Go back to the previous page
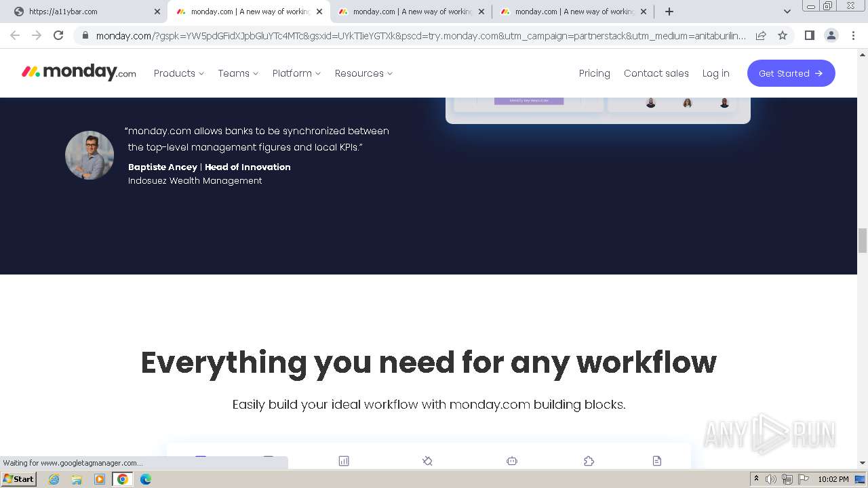Image resolution: width=868 pixels, height=488 pixels. 15,35
